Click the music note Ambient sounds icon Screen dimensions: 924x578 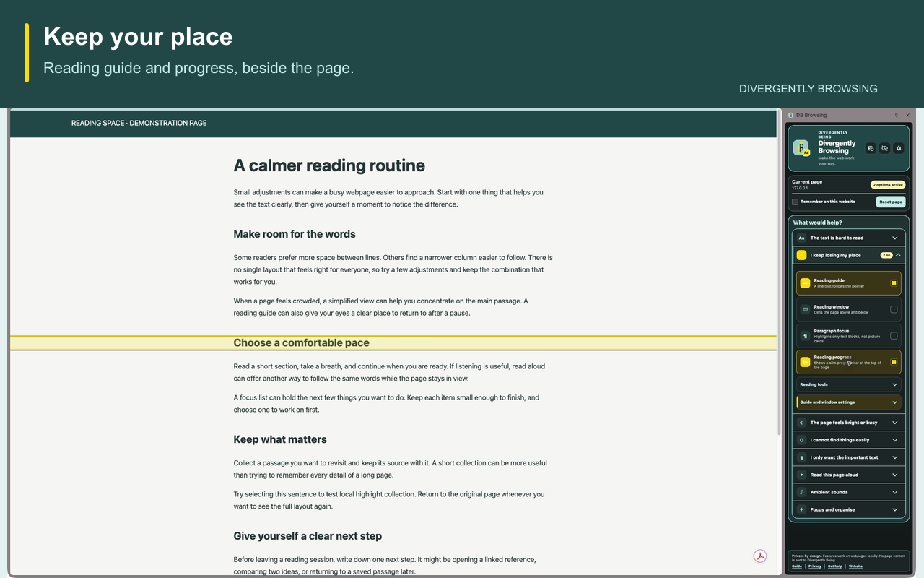pos(801,492)
